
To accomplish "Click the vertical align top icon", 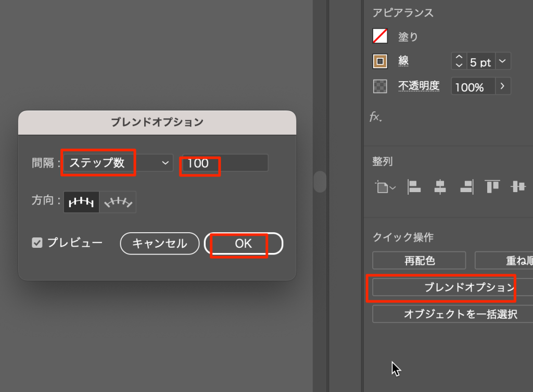I will click(492, 186).
